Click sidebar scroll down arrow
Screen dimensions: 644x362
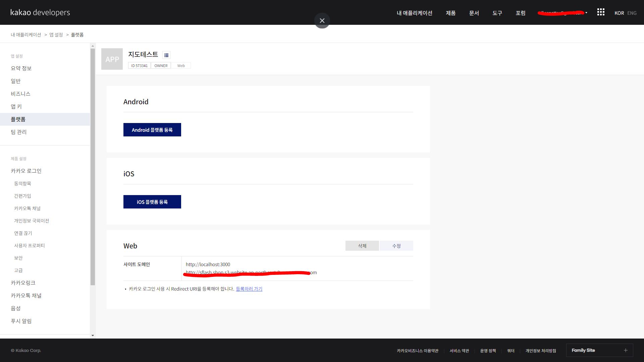93,335
